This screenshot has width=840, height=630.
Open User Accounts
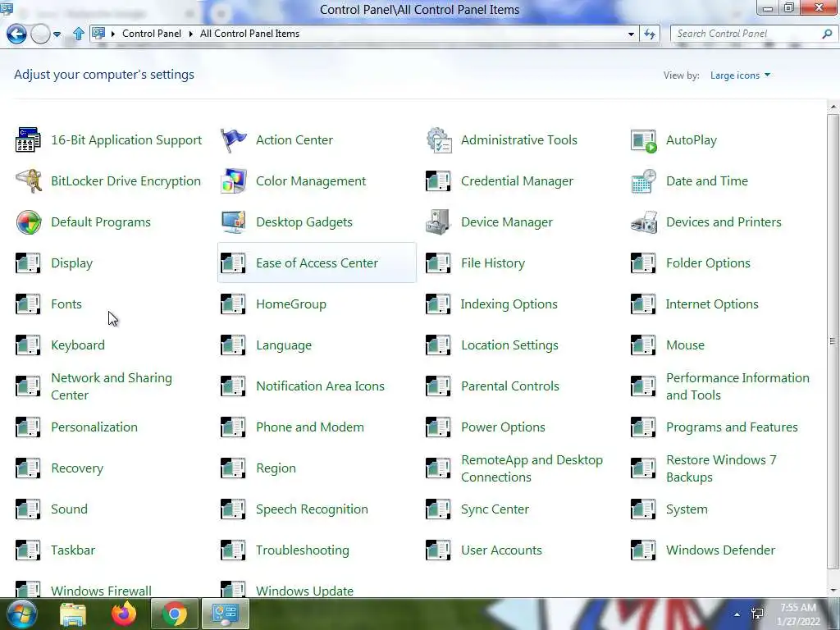point(501,550)
